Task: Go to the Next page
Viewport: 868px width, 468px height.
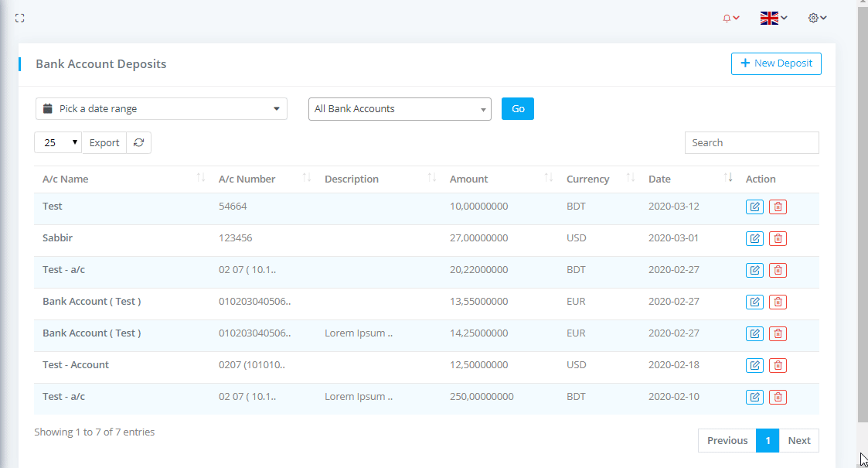Action: tap(798, 440)
